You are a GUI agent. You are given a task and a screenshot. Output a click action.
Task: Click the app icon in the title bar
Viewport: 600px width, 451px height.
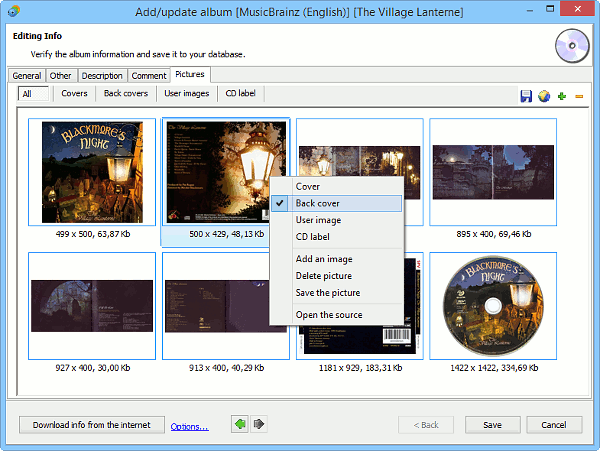[x=14, y=11]
